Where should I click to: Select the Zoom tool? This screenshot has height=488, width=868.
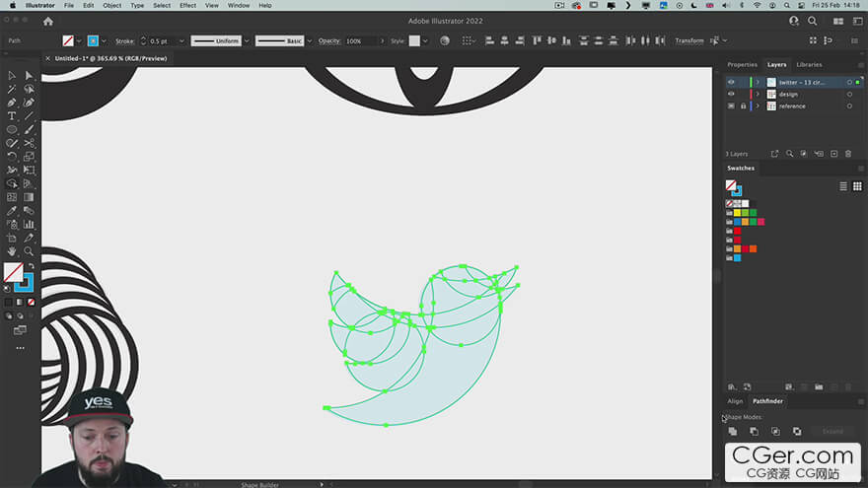point(29,251)
